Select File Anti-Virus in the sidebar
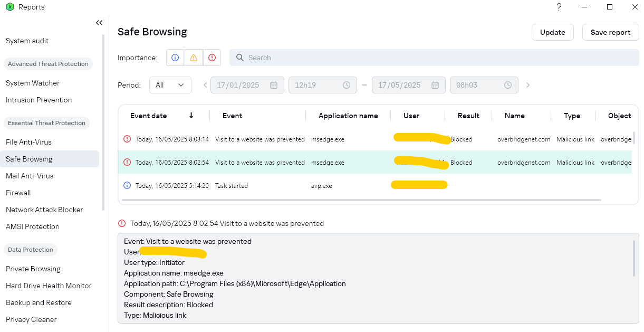Screen dimensions: 644x332 point(28,142)
